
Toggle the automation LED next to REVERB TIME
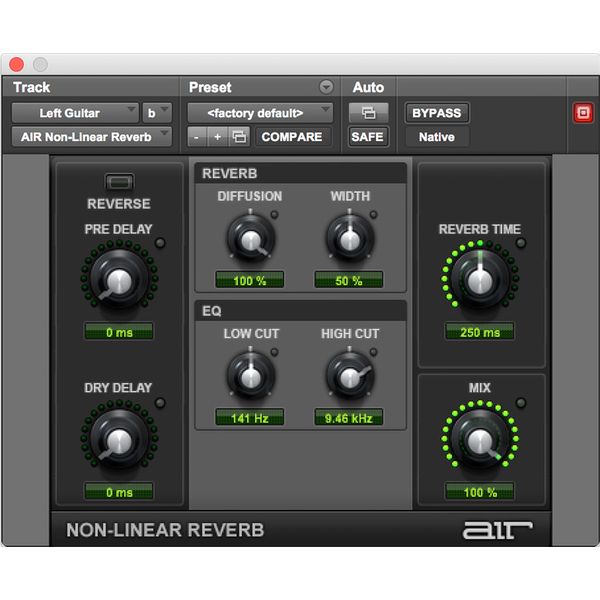pos(521,243)
